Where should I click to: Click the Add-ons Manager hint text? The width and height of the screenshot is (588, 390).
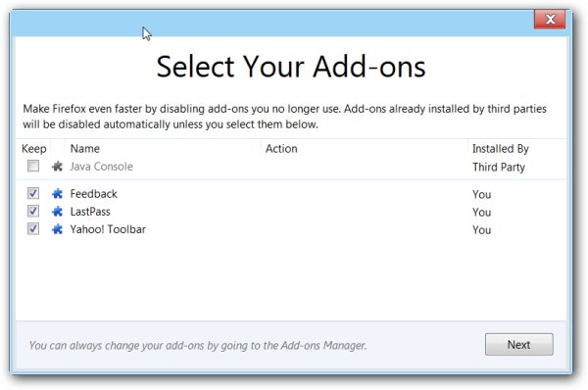[198, 345]
